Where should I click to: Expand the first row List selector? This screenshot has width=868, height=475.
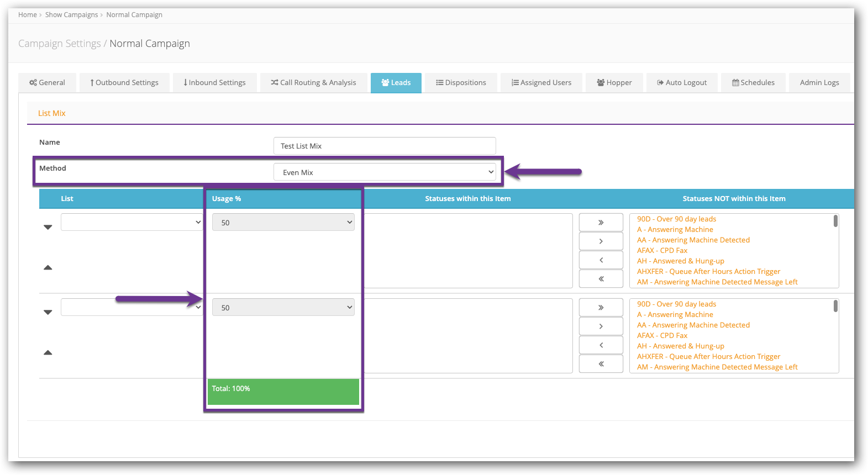click(x=131, y=222)
